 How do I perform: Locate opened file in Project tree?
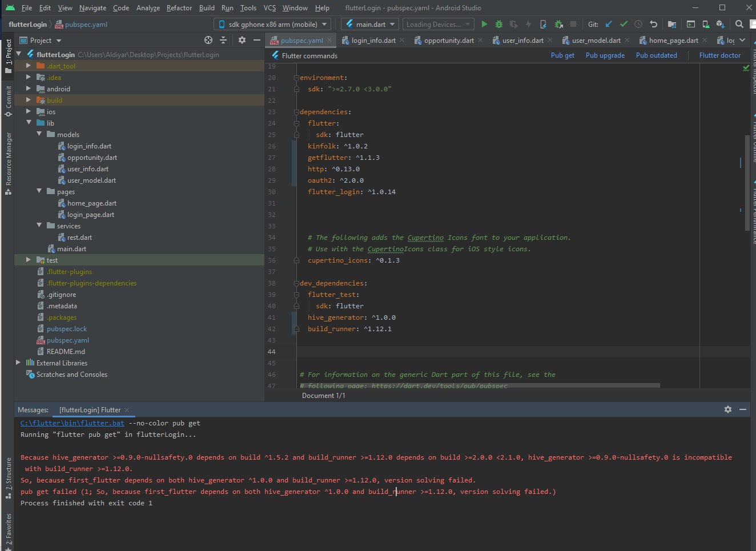(x=208, y=40)
